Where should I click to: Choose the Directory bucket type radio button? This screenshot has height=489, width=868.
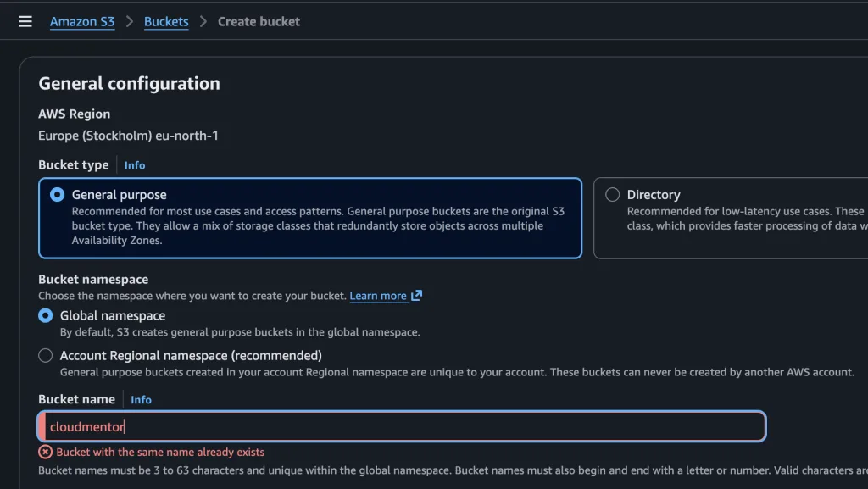[612, 195]
